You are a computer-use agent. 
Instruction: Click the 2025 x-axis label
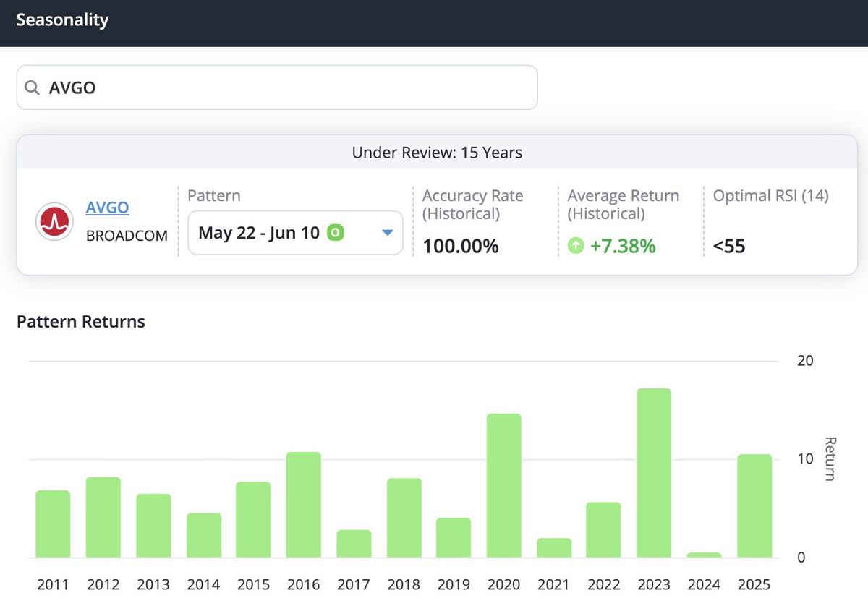(x=754, y=584)
